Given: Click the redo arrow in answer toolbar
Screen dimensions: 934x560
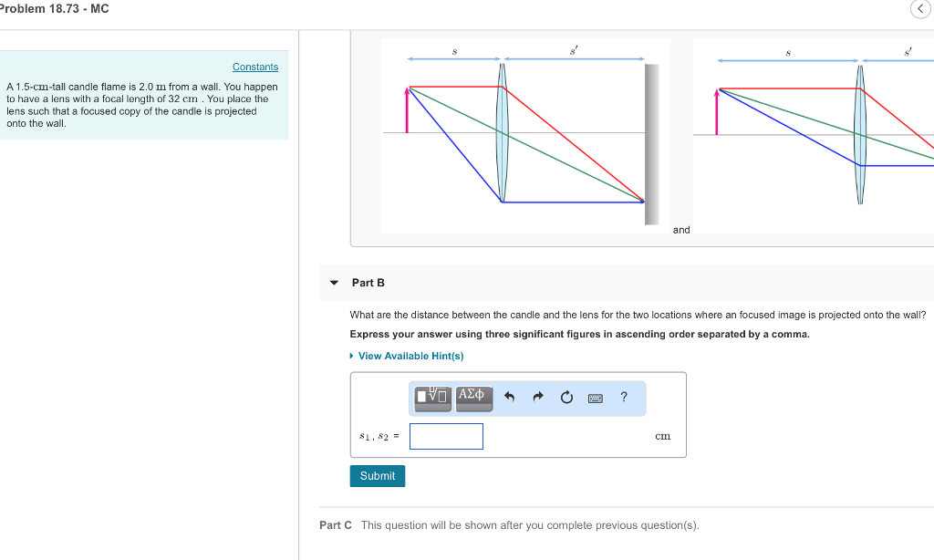Looking at the screenshot, I should (538, 397).
